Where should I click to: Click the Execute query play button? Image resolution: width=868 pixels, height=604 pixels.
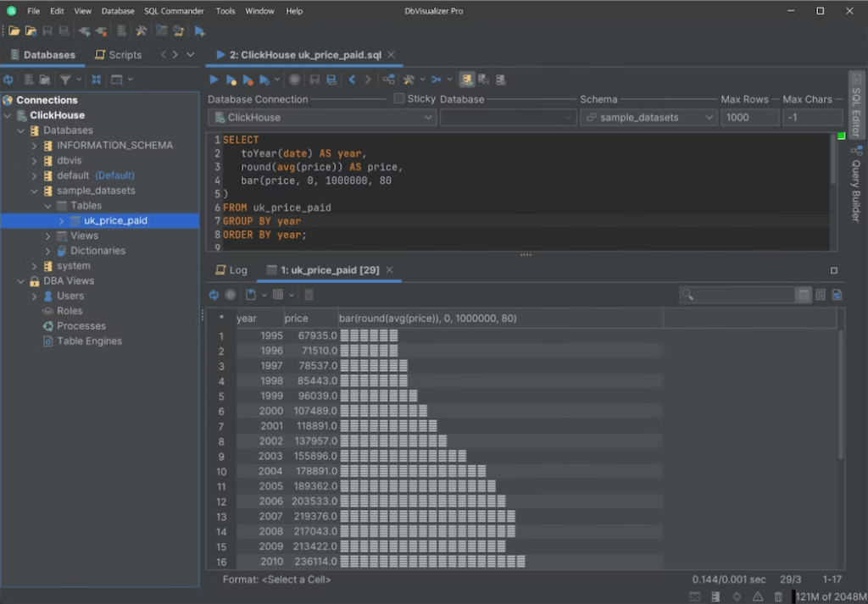click(214, 80)
